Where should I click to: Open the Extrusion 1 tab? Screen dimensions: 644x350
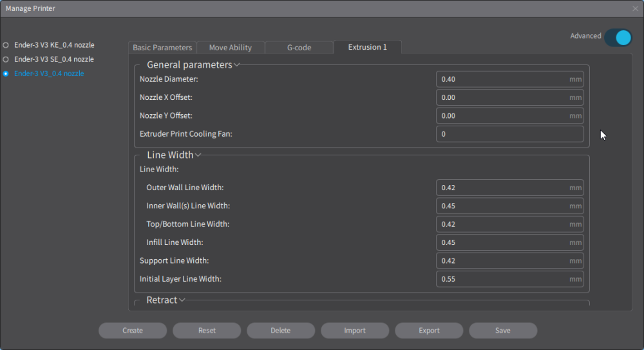[x=367, y=47]
